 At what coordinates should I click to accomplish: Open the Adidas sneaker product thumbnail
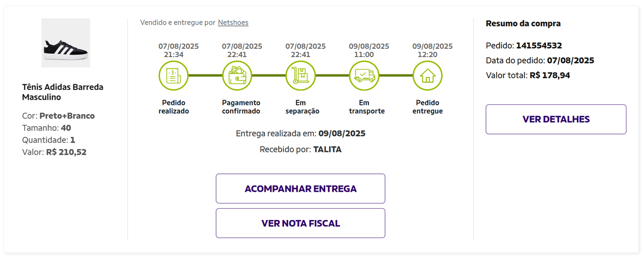tap(66, 43)
